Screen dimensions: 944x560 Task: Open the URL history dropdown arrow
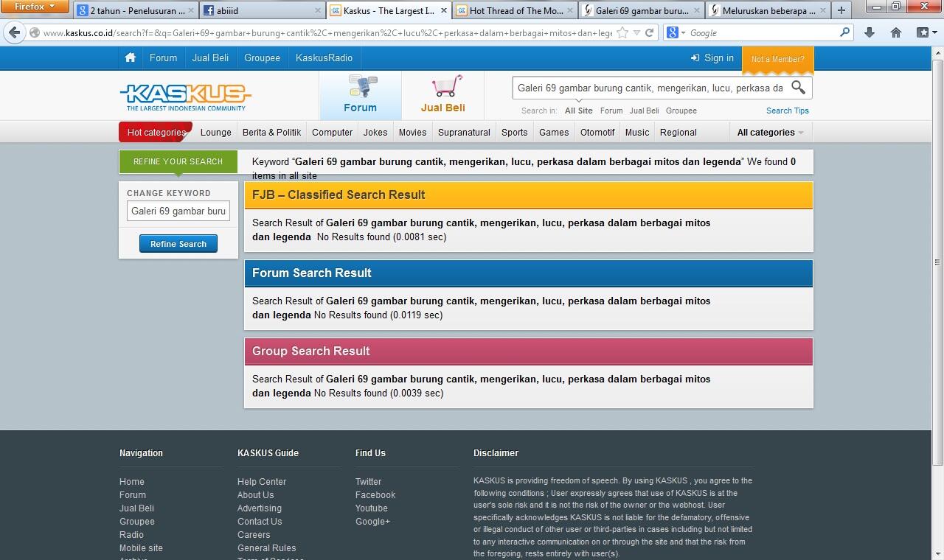[636, 32]
